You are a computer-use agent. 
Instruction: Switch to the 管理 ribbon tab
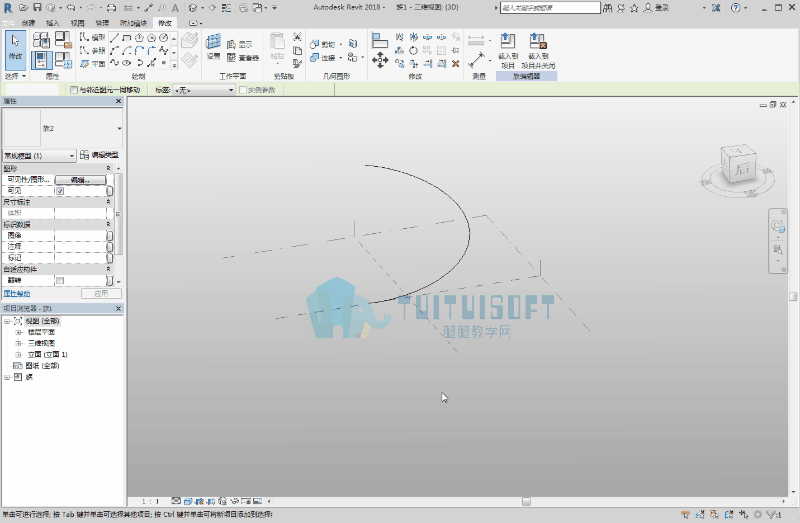(x=102, y=23)
